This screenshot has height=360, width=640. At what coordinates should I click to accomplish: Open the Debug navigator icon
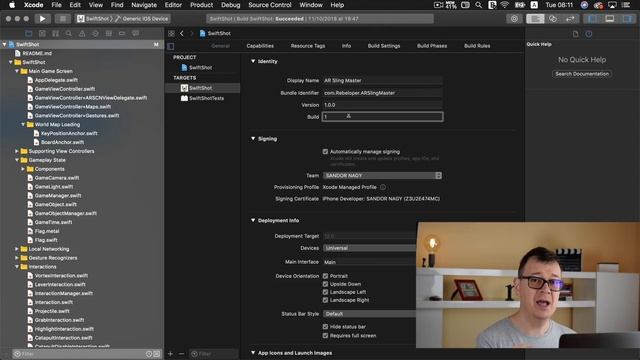[x=109, y=33]
